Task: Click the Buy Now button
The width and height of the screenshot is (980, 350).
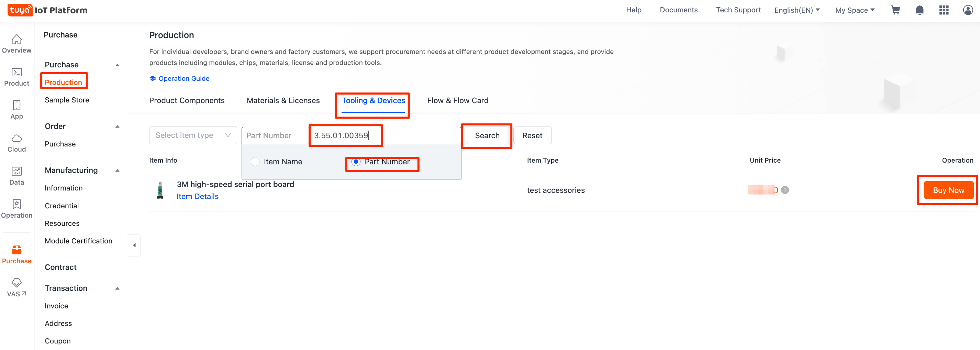Action: (948, 190)
